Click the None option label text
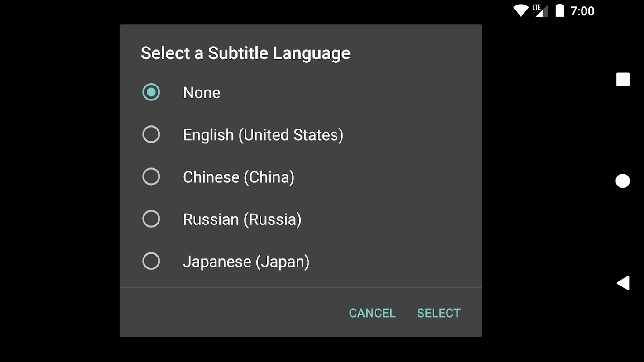644x362 pixels. click(202, 93)
